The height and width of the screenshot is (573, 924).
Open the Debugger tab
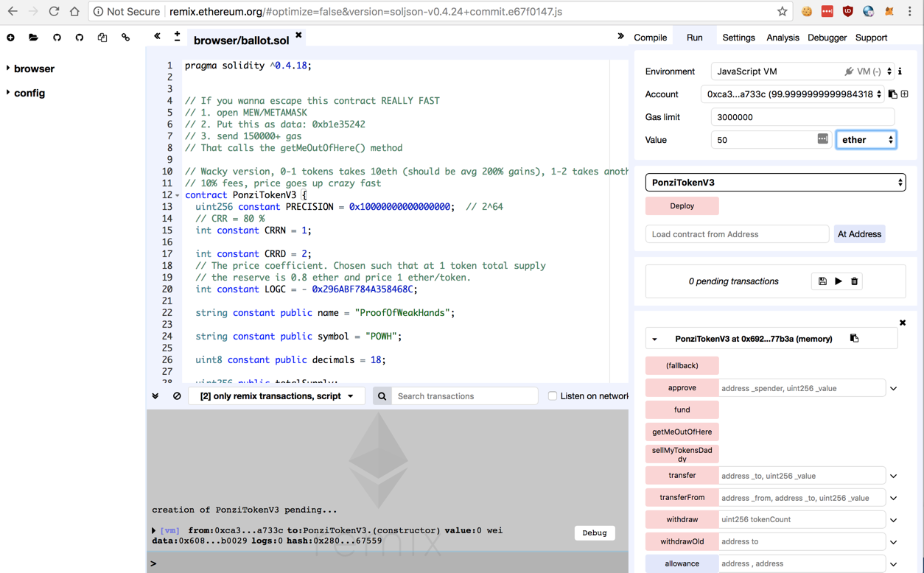(x=827, y=38)
